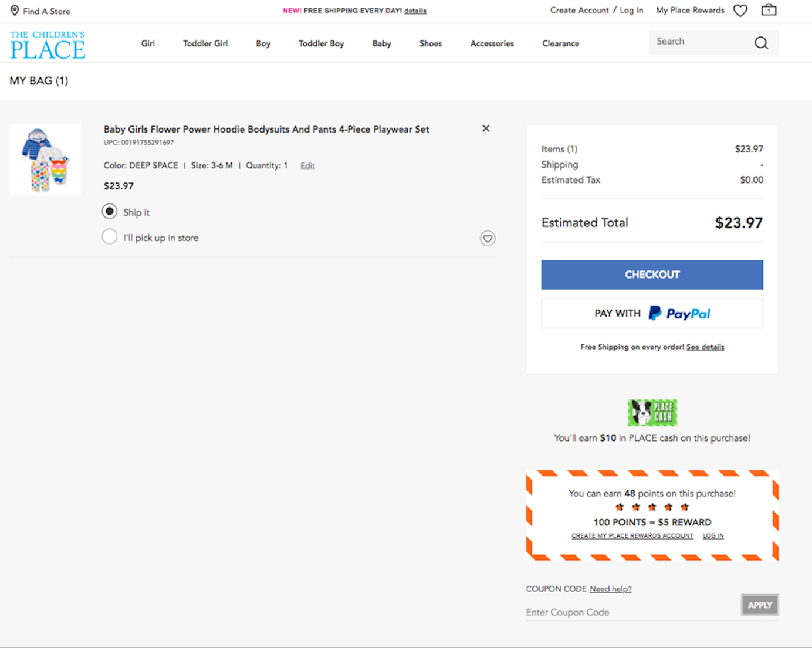The width and height of the screenshot is (812, 648).
Task: Click the Log In link
Action: coord(631,10)
